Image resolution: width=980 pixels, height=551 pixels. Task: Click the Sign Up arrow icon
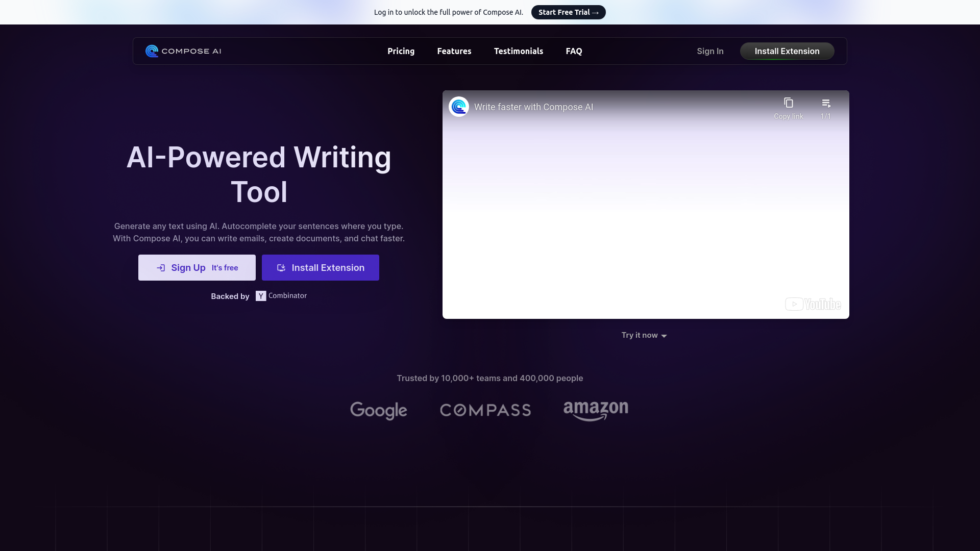click(x=161, y=268)
